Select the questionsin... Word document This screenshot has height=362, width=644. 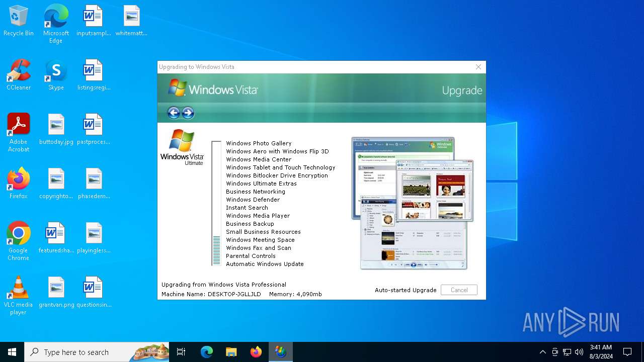tap(94, 293)
